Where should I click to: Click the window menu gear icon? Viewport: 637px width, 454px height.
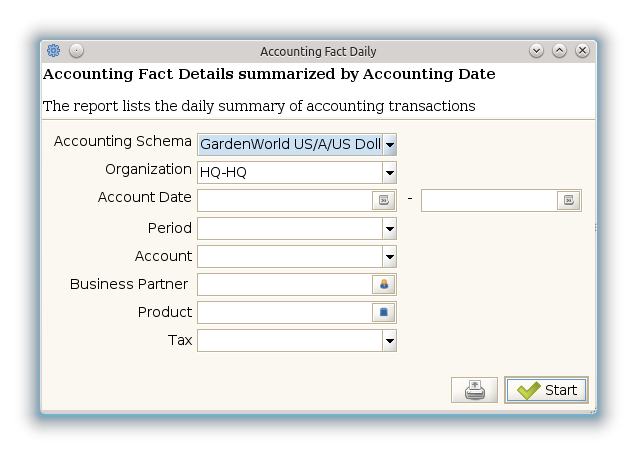54,51
